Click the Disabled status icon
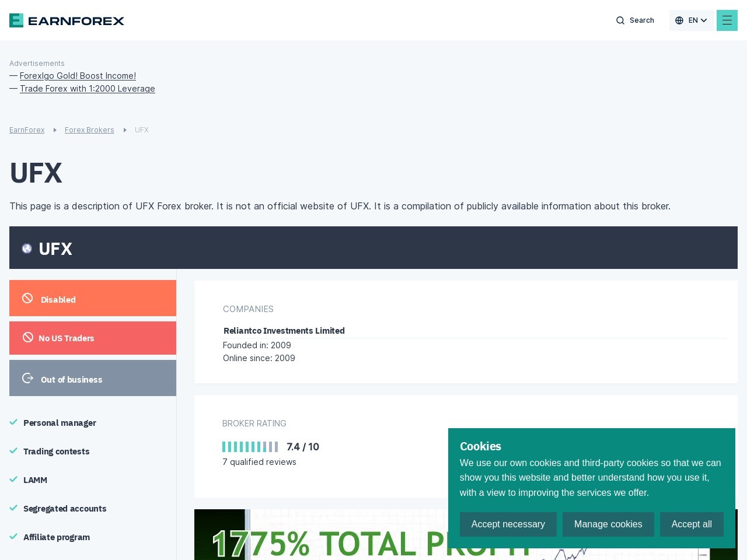The height and width of the screenshot is (560, 747). click(x=27, y=299)
